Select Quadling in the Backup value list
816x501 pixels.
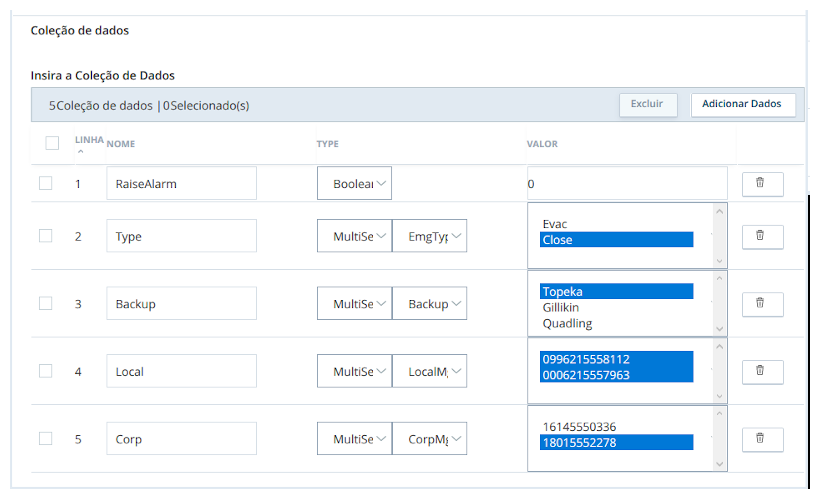[x=617, y=324]
